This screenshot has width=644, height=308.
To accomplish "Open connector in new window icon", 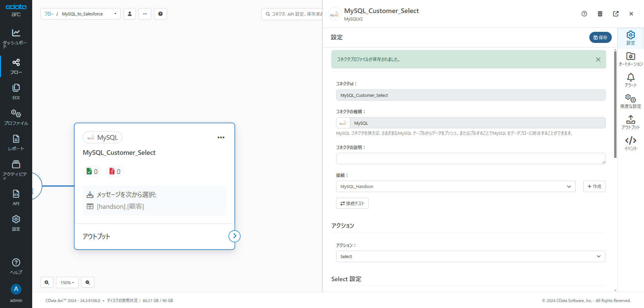I will tap(616, 14).
